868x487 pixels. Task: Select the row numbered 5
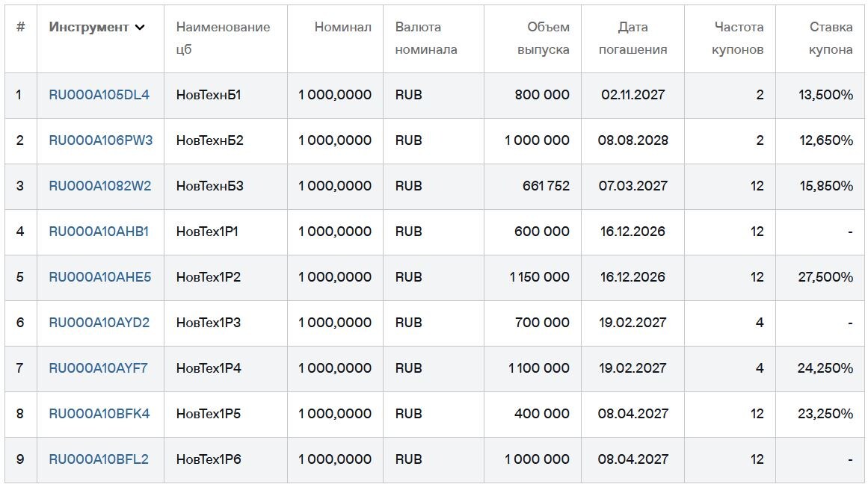19,277
